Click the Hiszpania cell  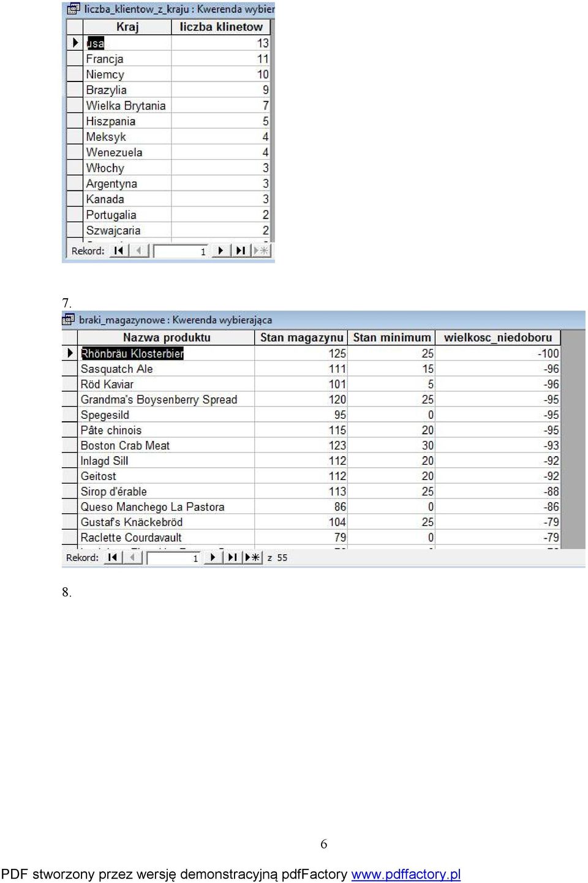(x=127, y=121)
